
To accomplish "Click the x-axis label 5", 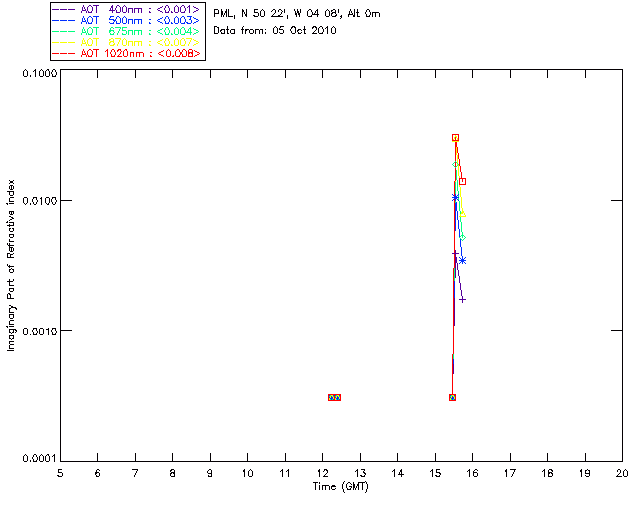I will (x=60, y=473).
